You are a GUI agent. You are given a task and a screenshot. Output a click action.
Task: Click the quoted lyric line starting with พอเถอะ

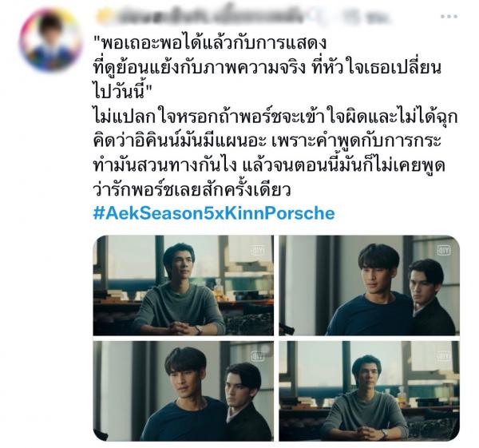coord(210,43)
